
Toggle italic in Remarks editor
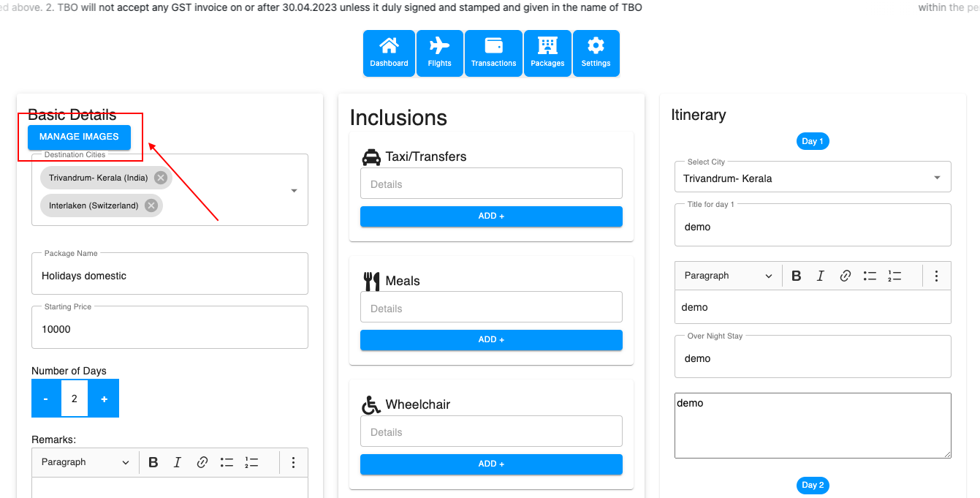pyautogui.click(x=177, y=462)
